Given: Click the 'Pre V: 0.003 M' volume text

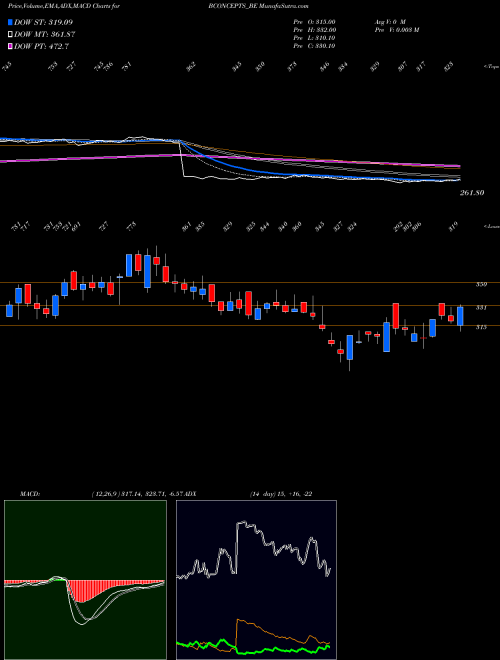Looking at the screenshot, I should point(396,30).
